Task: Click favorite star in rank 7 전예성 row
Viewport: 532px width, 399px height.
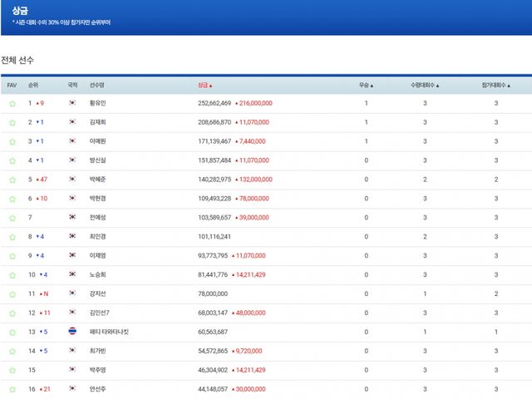Action: pyautogui.click(x=12, y=218)
